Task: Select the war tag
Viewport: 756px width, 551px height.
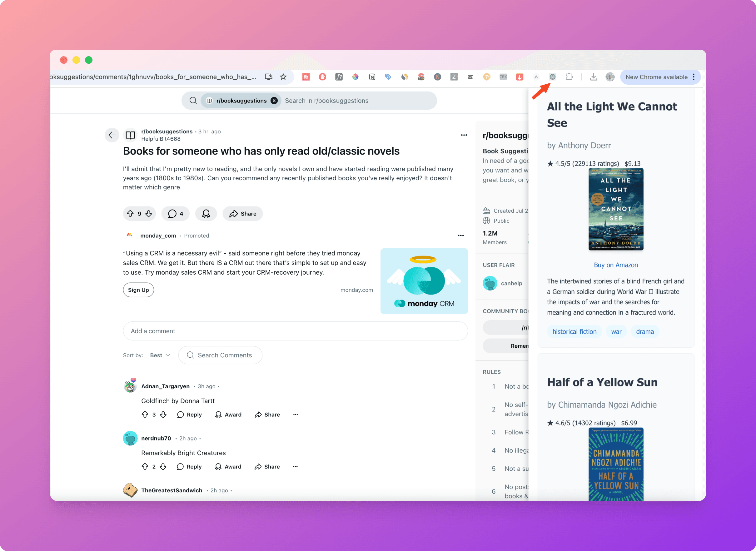Action: click(616, 331)
